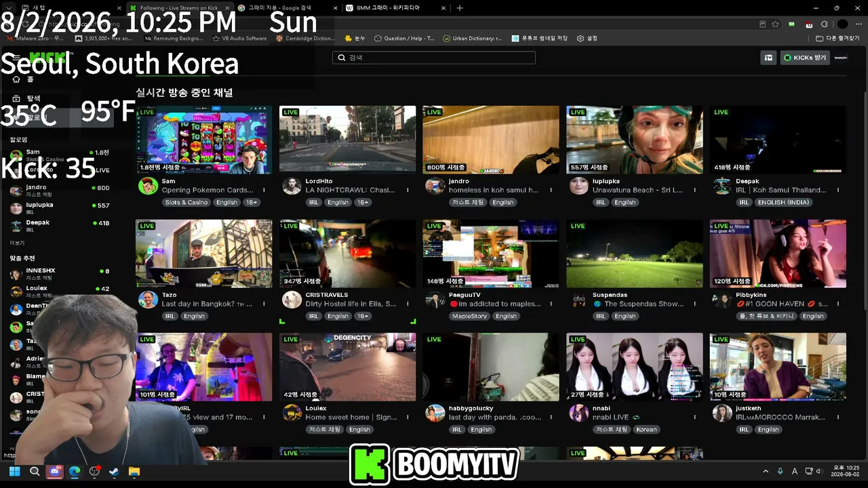Open the browser profile avatar

842,24
